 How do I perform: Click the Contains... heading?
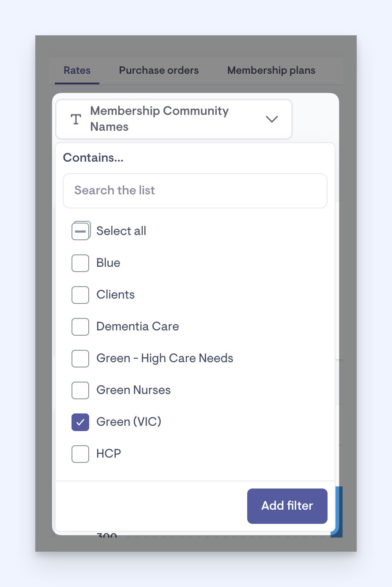[x=93, y=158]
